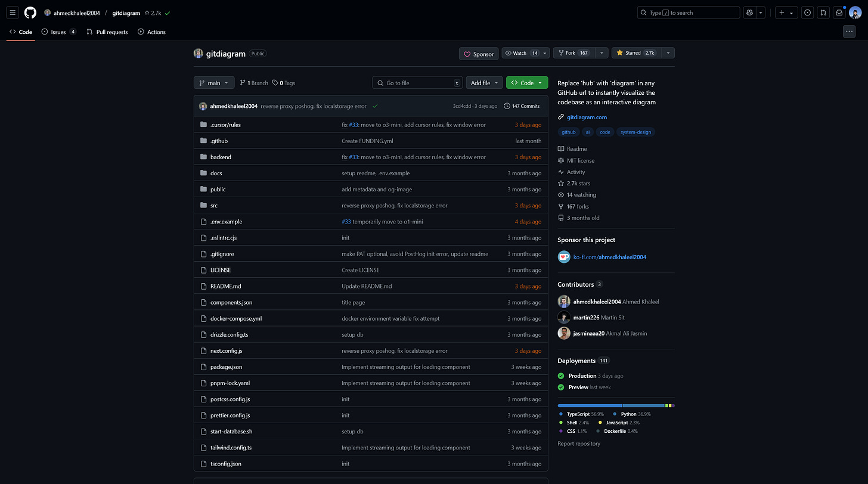Switch to the Code tab
Viewport: 868px width, 484px height.
point(21,32)
